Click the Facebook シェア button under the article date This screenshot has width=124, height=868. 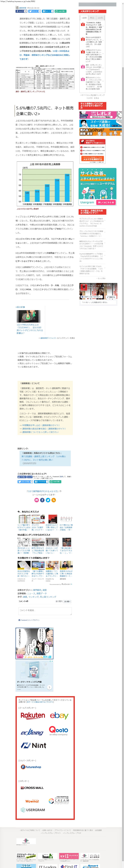point(21,11)
